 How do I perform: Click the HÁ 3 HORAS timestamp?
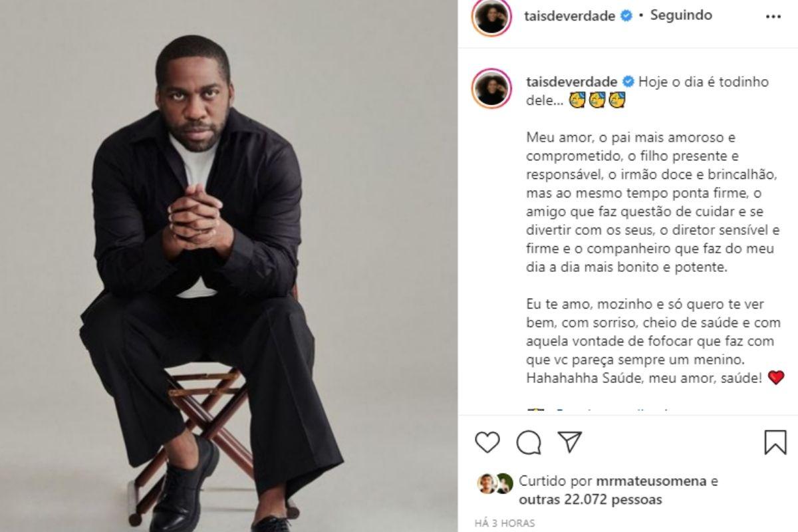(x=505, y=523)
